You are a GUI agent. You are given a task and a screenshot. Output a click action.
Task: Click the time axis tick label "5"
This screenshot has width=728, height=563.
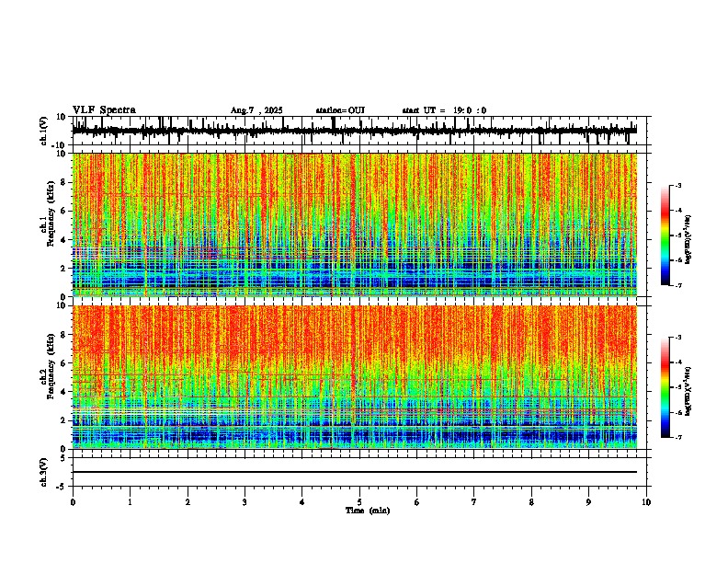coord(359,502)
